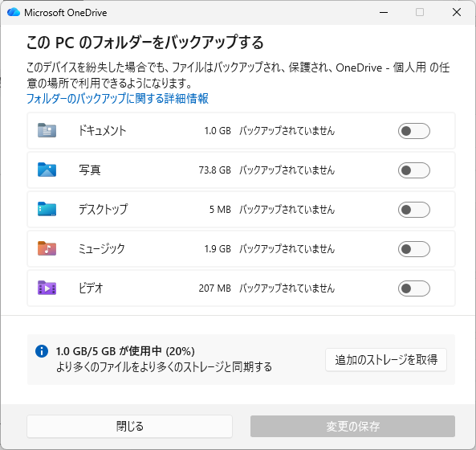
Task: Open フォルダーのバックアップに関する詳細情報 link
Action: pyautogui.click(x=117, y=99)
